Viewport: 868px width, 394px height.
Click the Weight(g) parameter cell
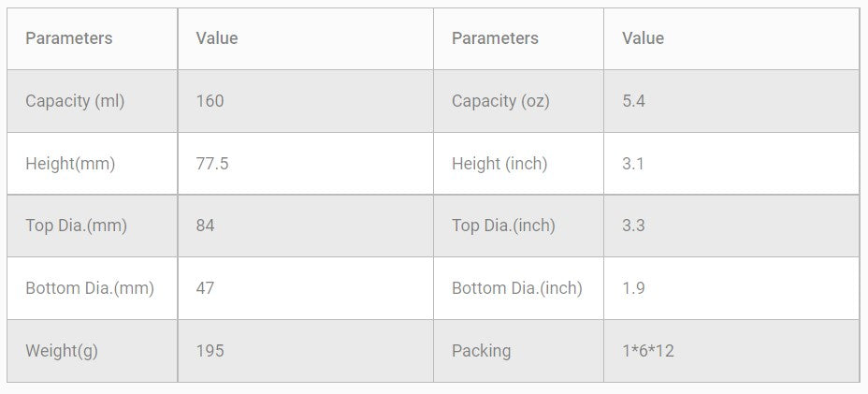[62, 351]
